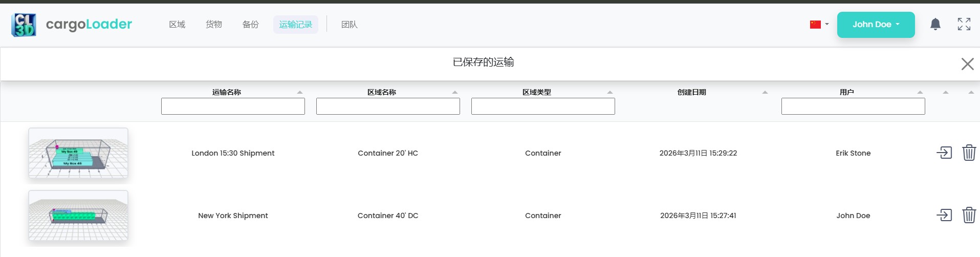Image resolution: width=980 pixels, height=257 pixels.
Task: Focus the user filter input
Action: tap(853, 106)
